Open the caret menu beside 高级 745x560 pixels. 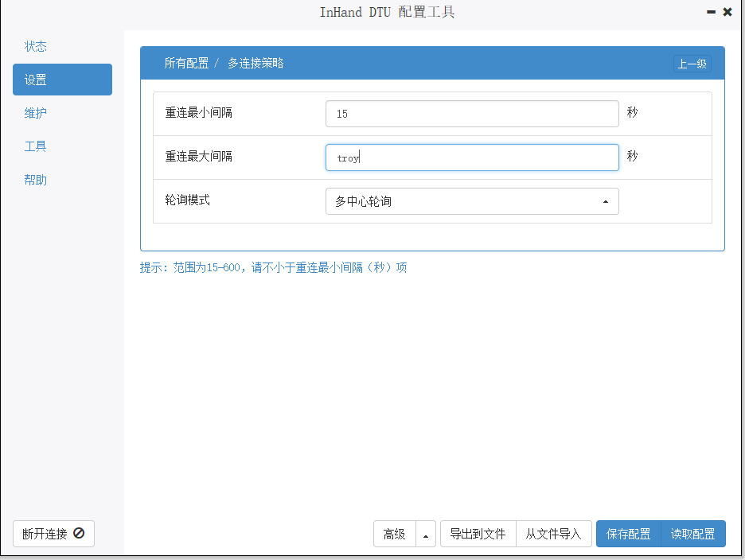click(426, 535)
